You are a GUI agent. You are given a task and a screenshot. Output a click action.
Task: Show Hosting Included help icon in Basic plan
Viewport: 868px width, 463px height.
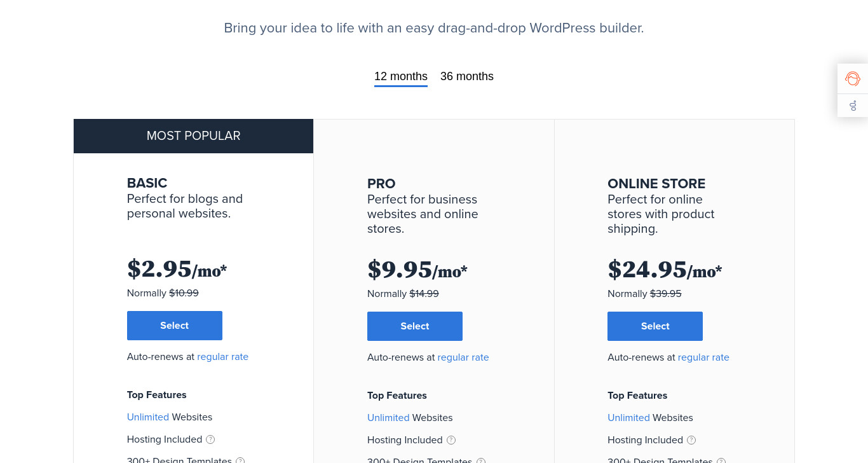[210, 439]
